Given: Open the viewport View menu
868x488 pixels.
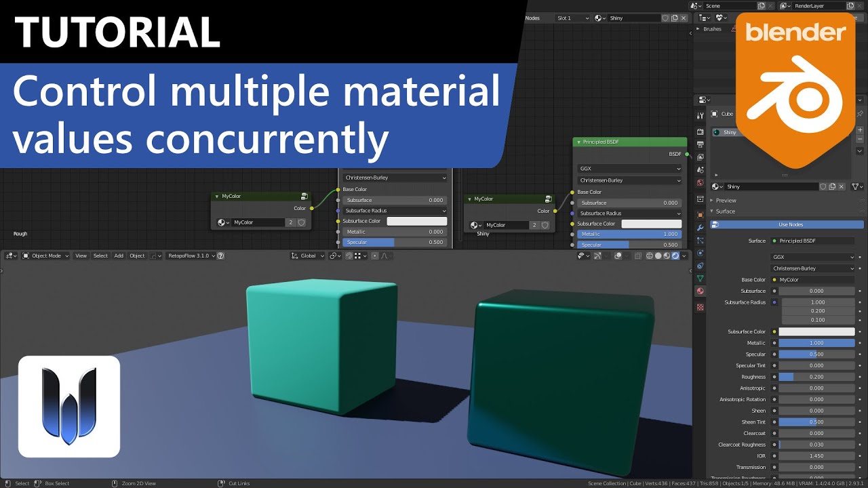Looking at the screenshot, I should click(81, 256).
